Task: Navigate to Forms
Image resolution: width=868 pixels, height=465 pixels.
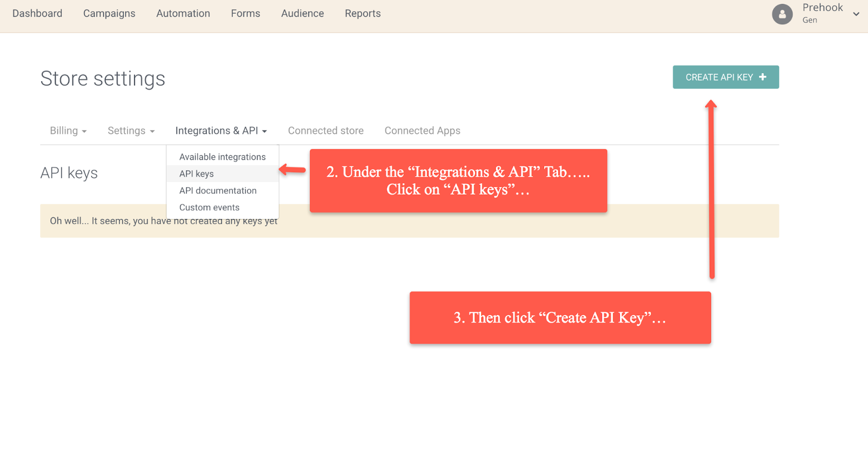Action: pyautogui.click(x=246, y=14)
